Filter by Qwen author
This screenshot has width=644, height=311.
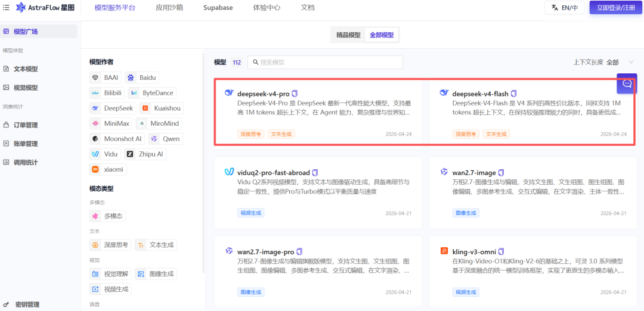[x=166, y=139]
